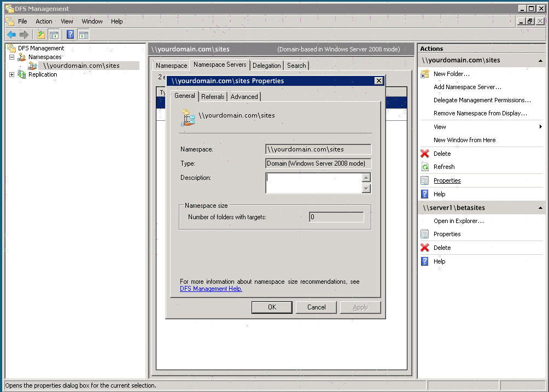This screenshot has width=549, height=392.
Task: Click Add Namespace Server action
Action: tap(468, 87)
